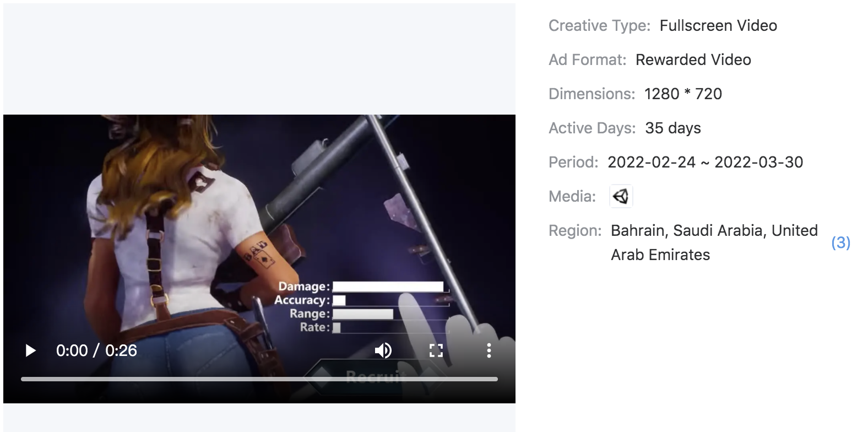Click the 0:00 / 0:26 time display

(x=96, y=350)
